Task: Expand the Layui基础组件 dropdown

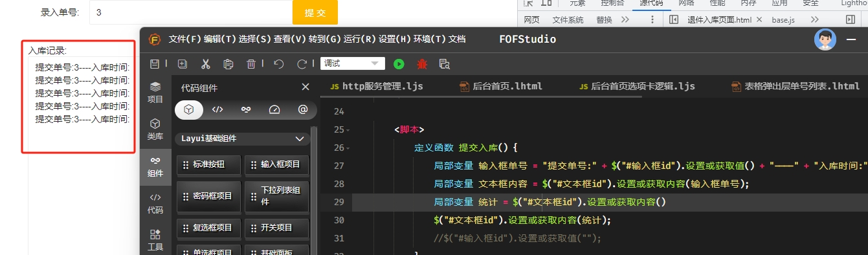Action: pos(243,139)
